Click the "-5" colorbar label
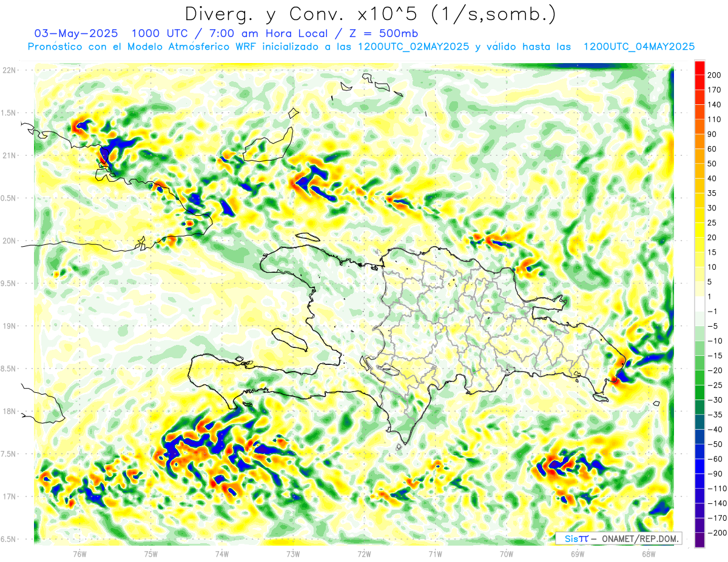Screen dimensions: 728x562 click(x=713, y=326)
